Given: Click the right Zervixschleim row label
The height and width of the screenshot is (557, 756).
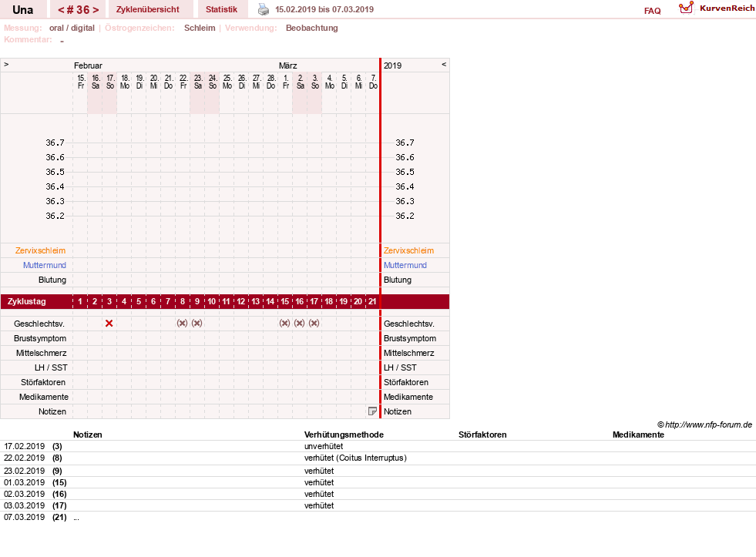Looking at the screenshot, I should tap(409, 250).
